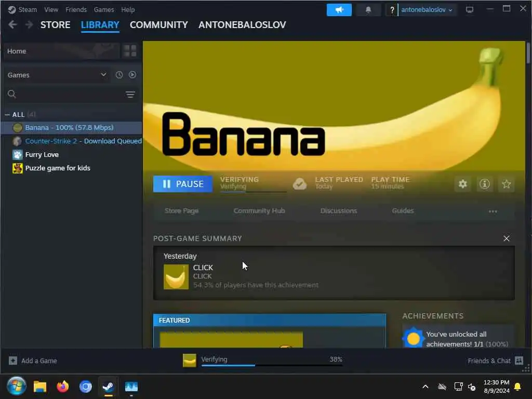The height and width of the screenshot is (399, 532).
Task: Go forward with the right arrow
Action: pyautogui.click(x=29, y=25)
